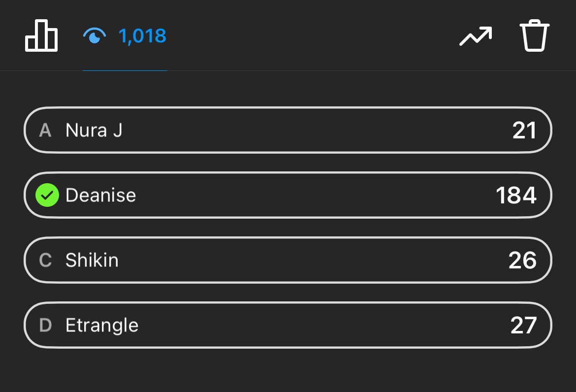
Task: Click the letter D option marker
Action: click(45, 326)
